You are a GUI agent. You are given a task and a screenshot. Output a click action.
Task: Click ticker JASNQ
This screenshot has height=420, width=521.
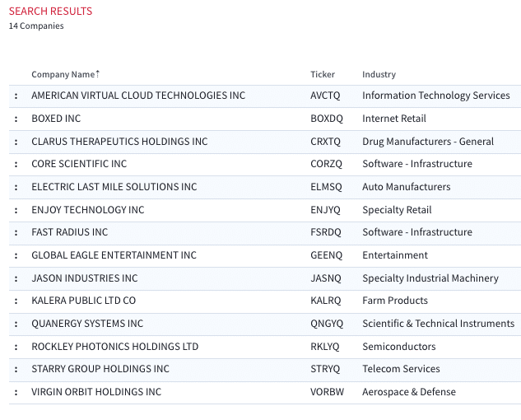point(326,278)
